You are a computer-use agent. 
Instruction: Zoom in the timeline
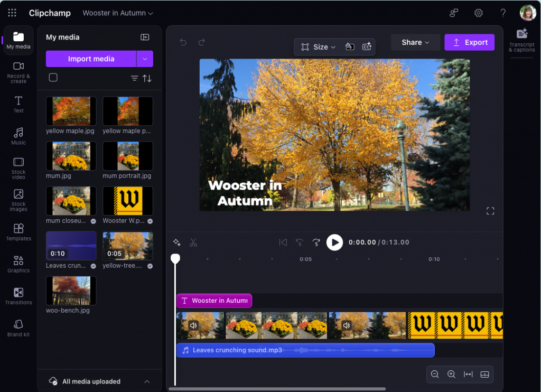pyautogui.click(x=451, y=375)
